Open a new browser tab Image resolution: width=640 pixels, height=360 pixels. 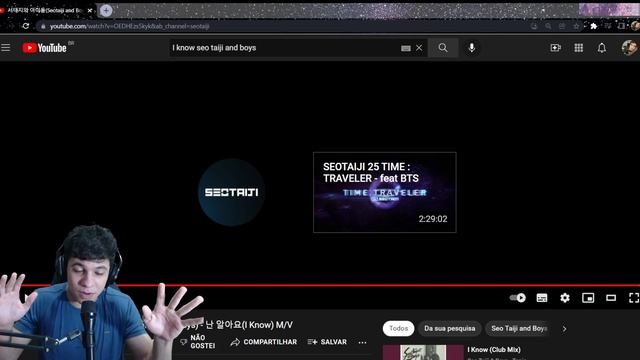106,11
